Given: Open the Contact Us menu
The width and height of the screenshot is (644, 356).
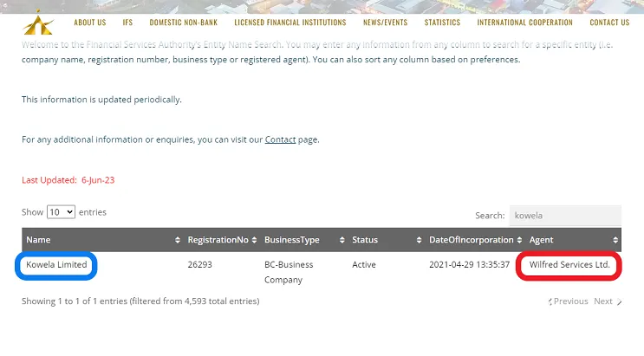Looking at the screenshot, I should [609, 23].
